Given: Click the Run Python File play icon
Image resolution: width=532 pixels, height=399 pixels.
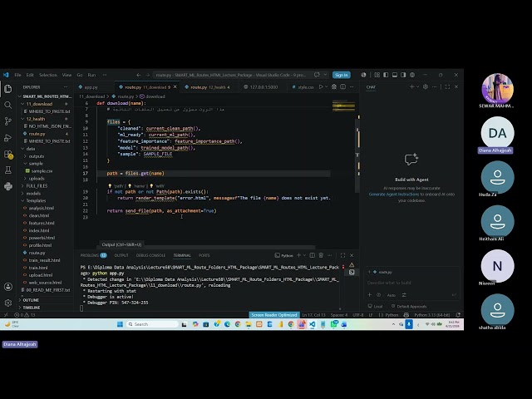Looking at the screenshot, I should pyautogui.click(x=321, y=86).
